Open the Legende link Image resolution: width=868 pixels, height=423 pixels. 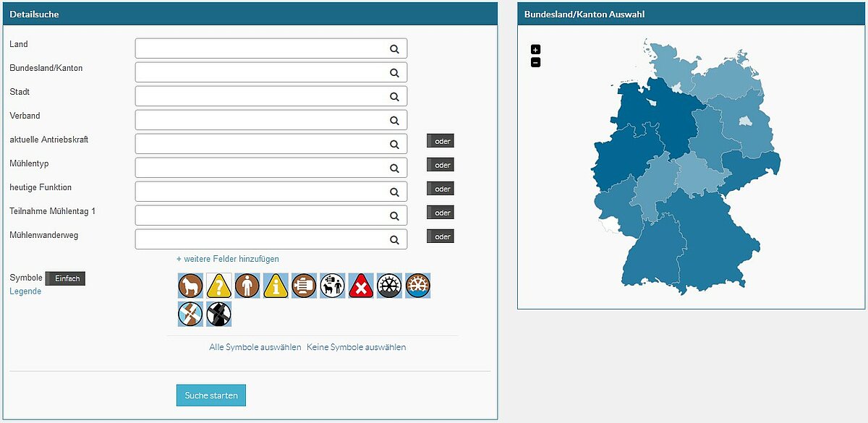click(25, 291)
